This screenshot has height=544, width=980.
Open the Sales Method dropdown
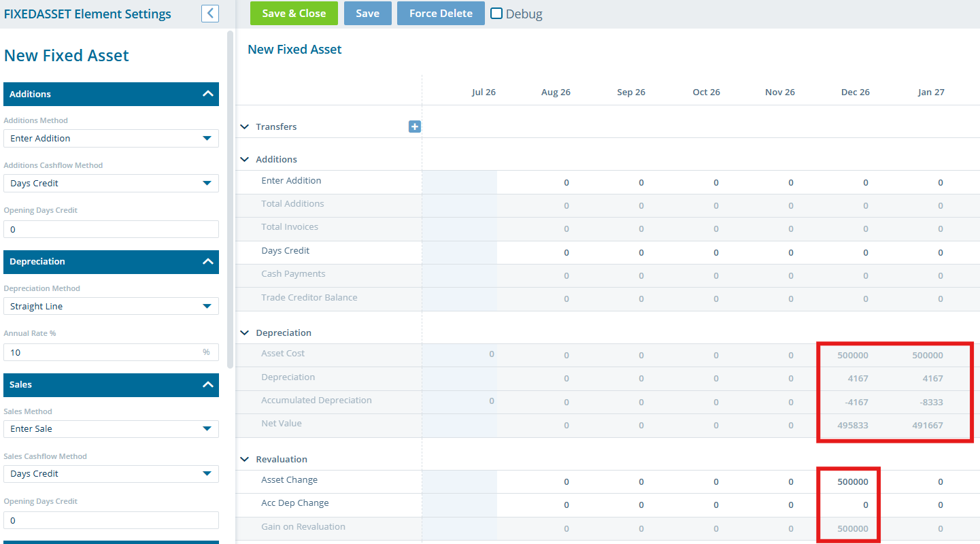pos(111,428)
